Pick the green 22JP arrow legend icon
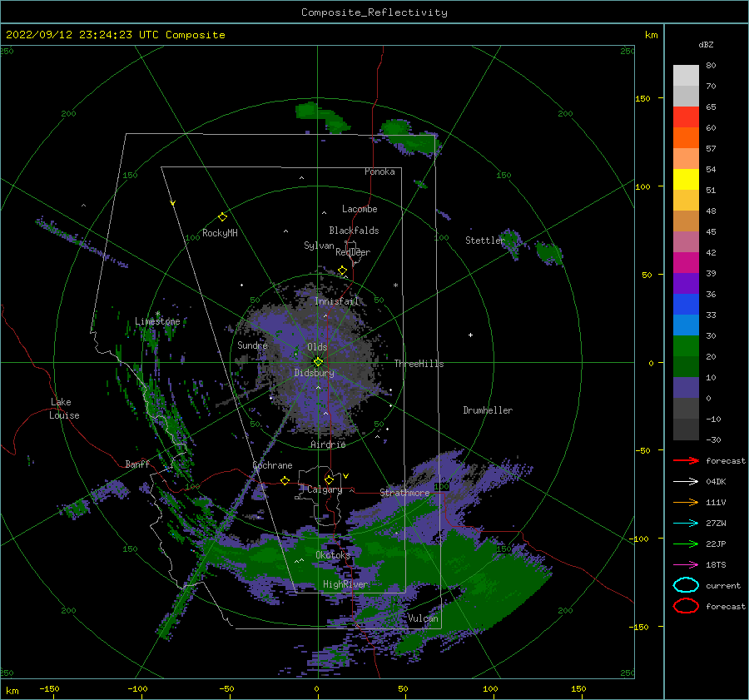Screen dimensions: 749x700 click(x=686, y=544)
